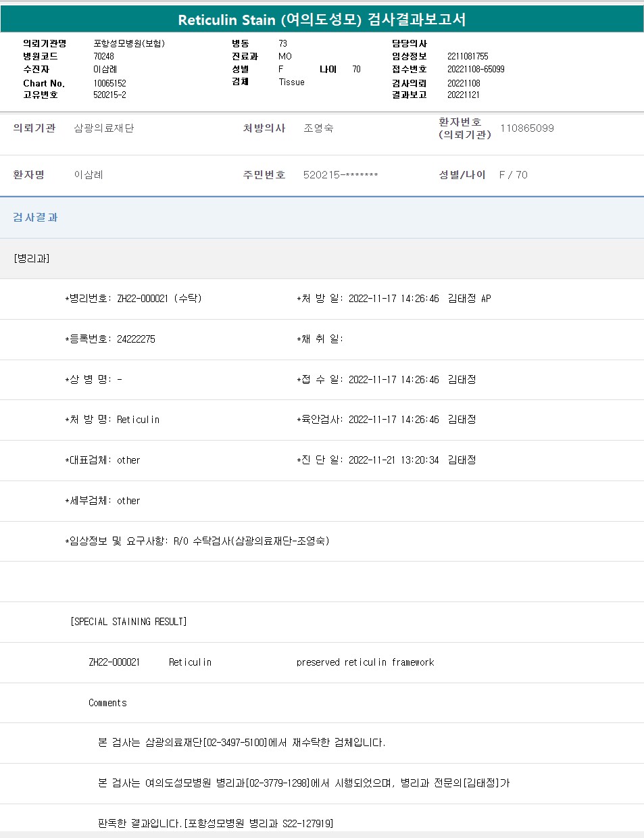Viewport: 644px width, 838px height.
Task: Click the result text preserved reticulin framework
Action: click(365, 662)
